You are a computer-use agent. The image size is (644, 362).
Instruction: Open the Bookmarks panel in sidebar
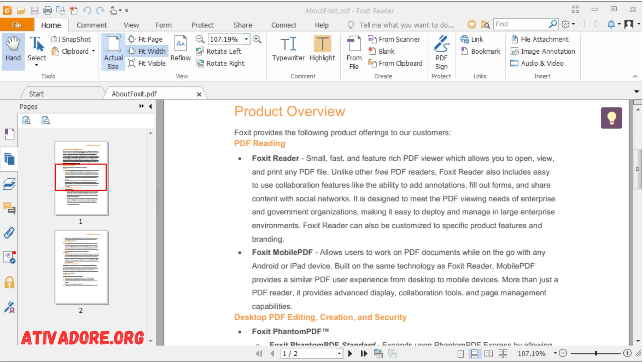coord(10,134)
